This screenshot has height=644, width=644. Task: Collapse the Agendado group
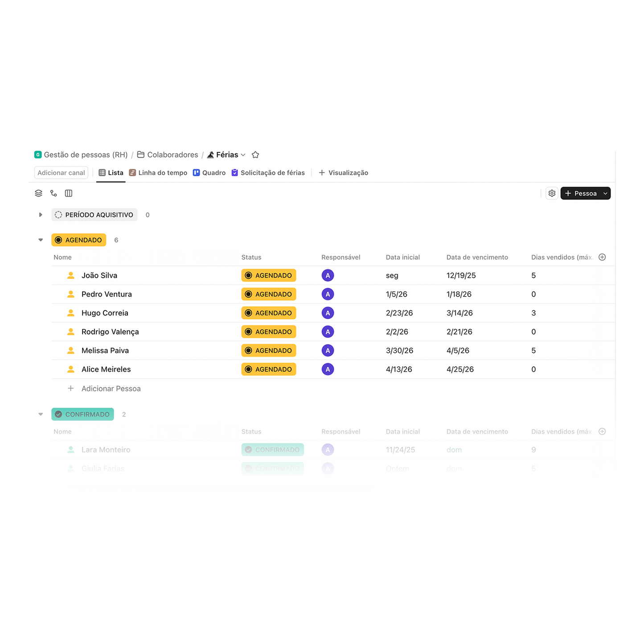(41, 240)
